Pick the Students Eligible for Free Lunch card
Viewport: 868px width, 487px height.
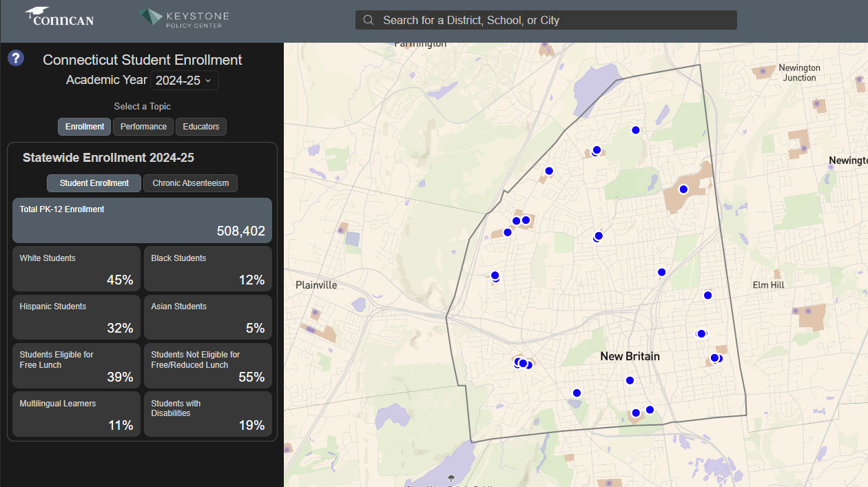click(76, 366)
